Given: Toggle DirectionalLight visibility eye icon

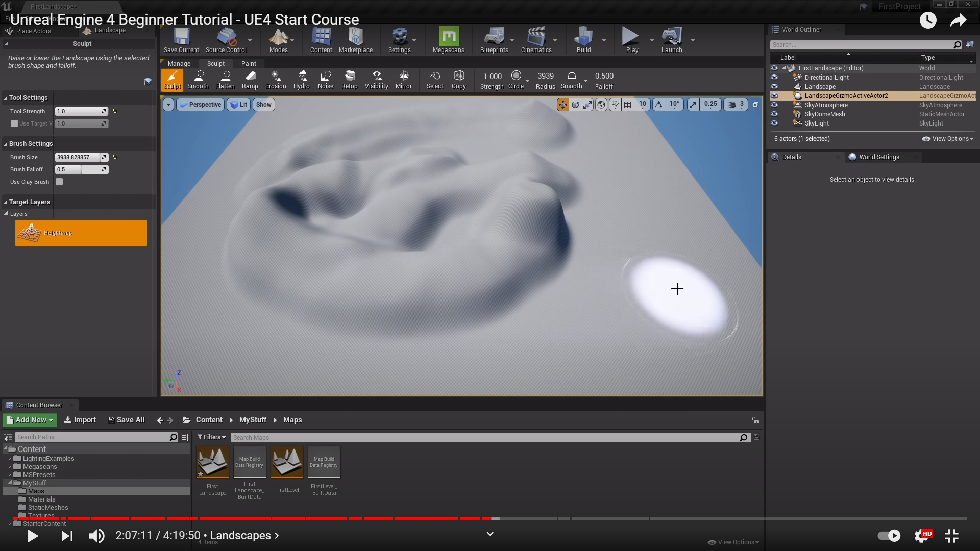Looking at the screenshot, I should (x=774, y=78).
